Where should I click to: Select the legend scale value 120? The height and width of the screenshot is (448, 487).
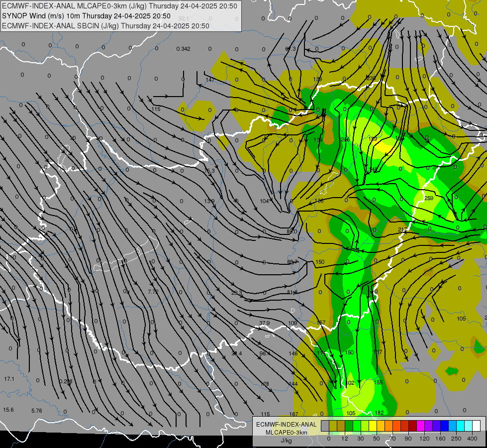point(424,439)
